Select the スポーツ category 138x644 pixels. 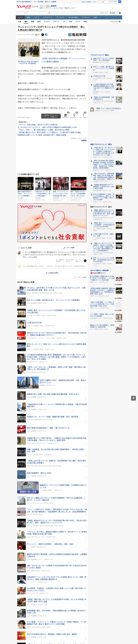pos(56,22)
